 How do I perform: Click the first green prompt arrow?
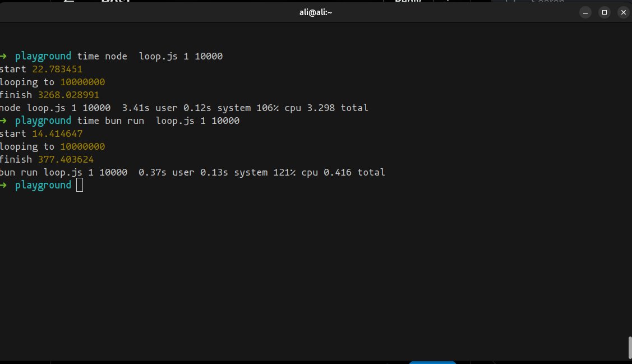click(x=3, y=56)
